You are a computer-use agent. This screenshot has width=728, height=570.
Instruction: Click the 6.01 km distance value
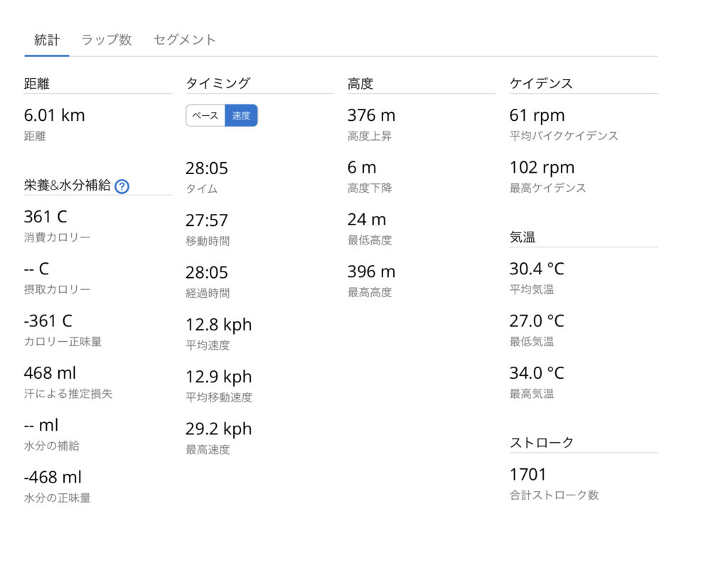tap(54, 115)
